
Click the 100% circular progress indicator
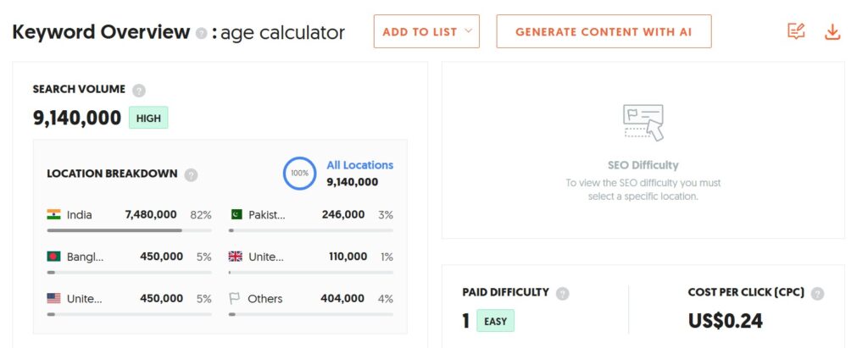pyautogui.click(x=300, y=173)
